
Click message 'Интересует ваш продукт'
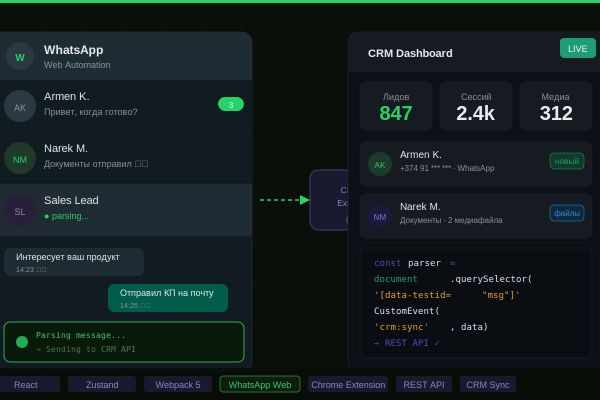pos(74,262)
